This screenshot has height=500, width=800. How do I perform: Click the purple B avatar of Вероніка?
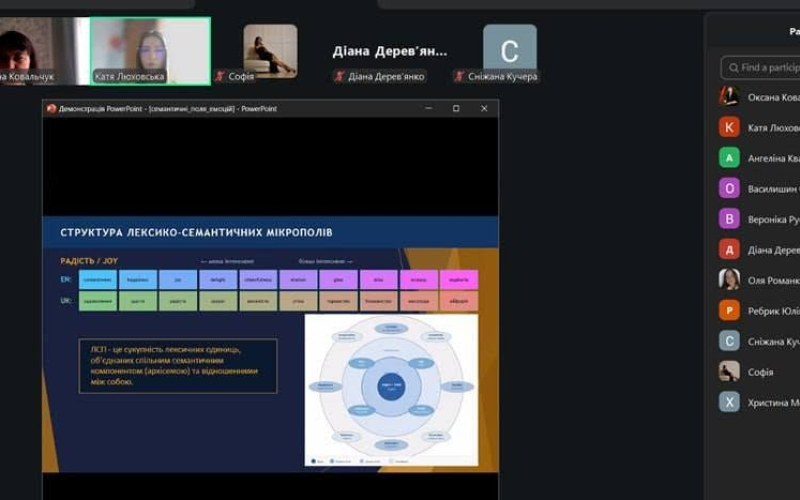[729, 219]
